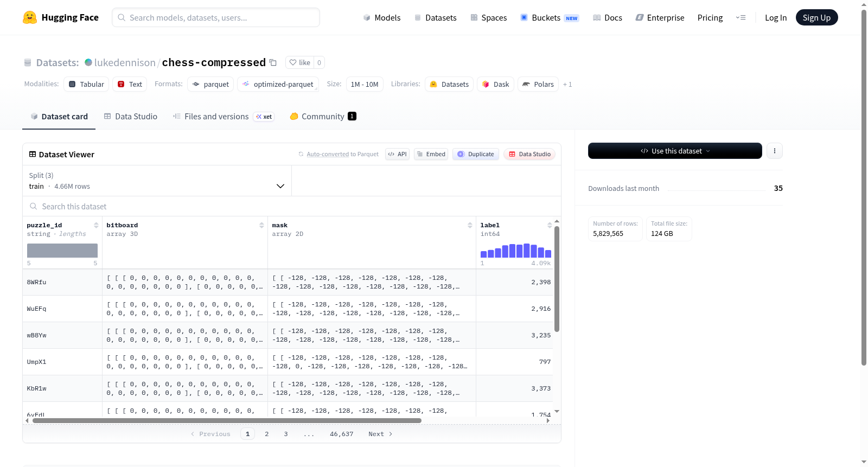Switch to the Data Studio tab
This screenshot has width=868, height=467.
(131, 117)
